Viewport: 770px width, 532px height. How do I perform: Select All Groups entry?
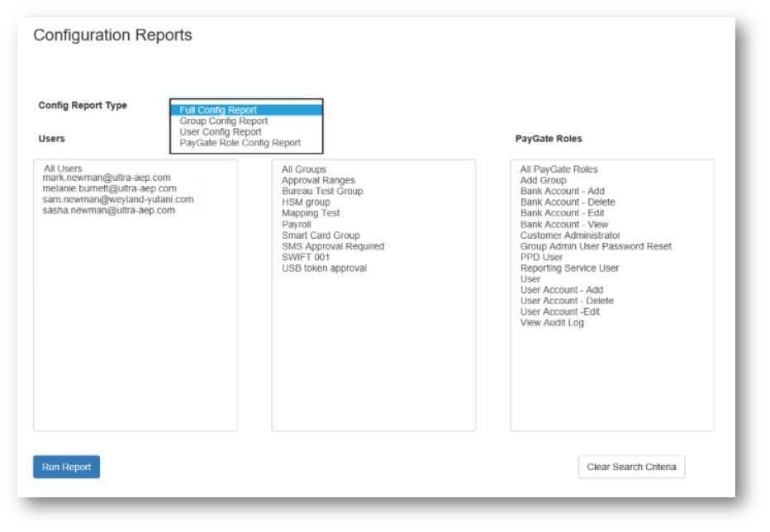pyautogui.click(x=303, y=169)
